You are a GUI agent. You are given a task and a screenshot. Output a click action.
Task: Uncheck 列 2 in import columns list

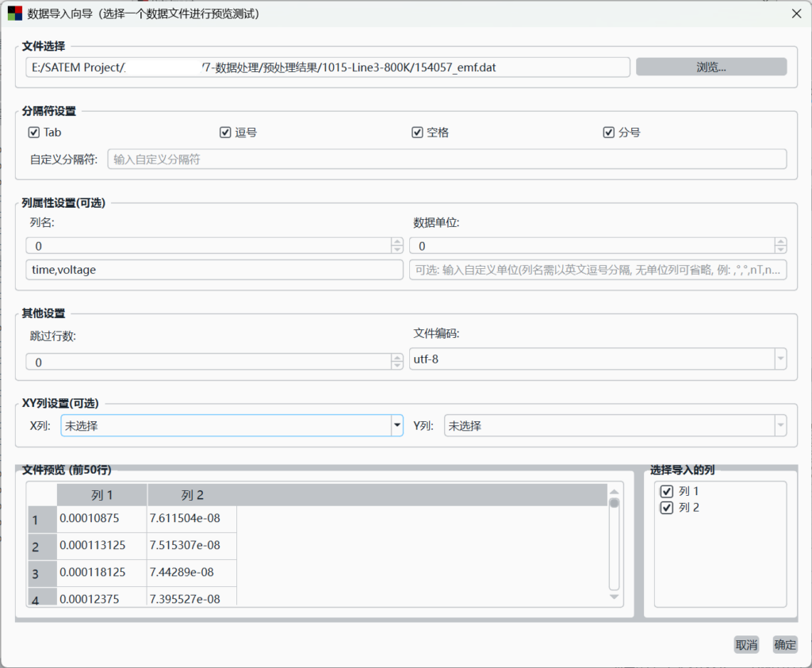pos(667,508)
